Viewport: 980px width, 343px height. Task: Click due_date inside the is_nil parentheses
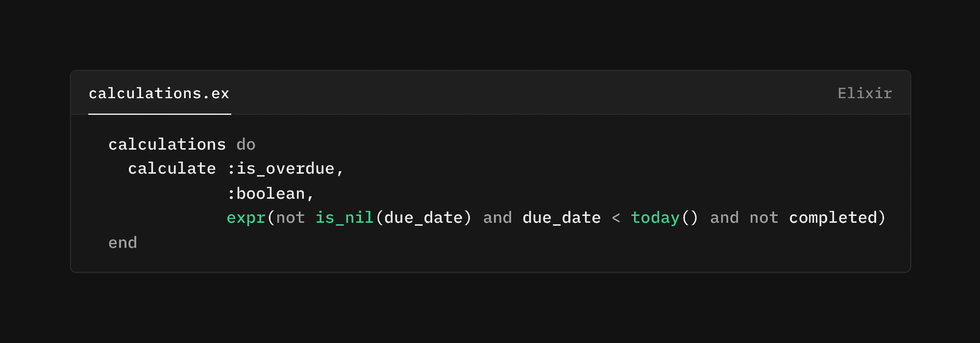point(423,217)
